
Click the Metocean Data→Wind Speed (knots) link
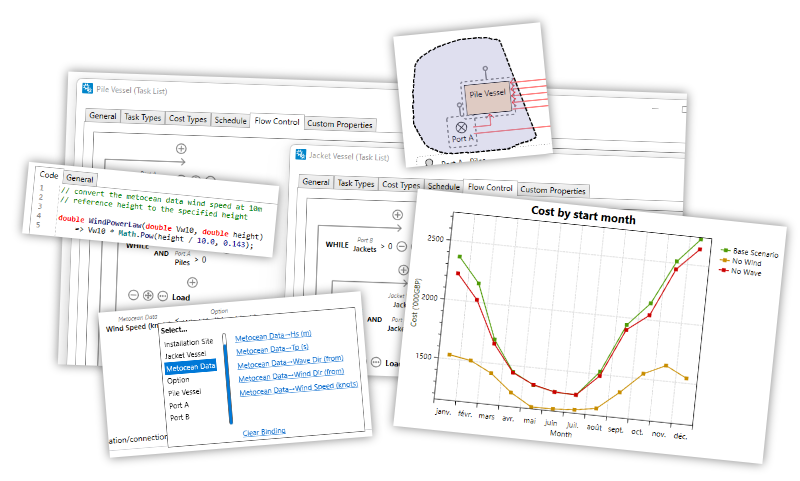click(x=296, y=390)
